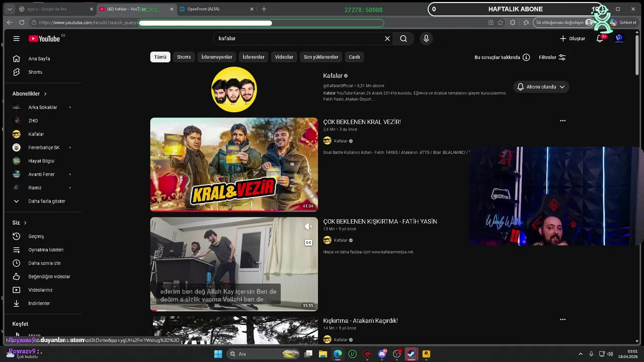
Task: Switch to the agar.z Google'da Ara tab
Action: coord(54,9)
